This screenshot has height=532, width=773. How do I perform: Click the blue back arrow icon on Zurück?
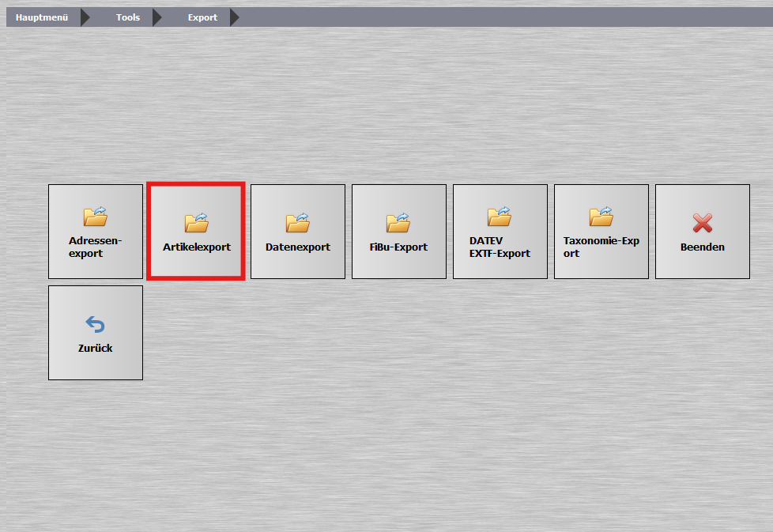point(95,324)
